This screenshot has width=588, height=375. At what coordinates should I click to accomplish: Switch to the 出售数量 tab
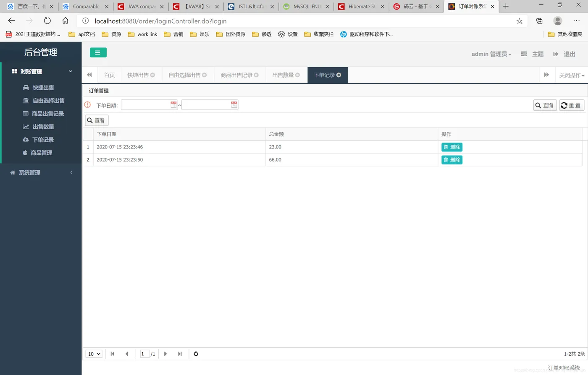[x=286, y=75]
